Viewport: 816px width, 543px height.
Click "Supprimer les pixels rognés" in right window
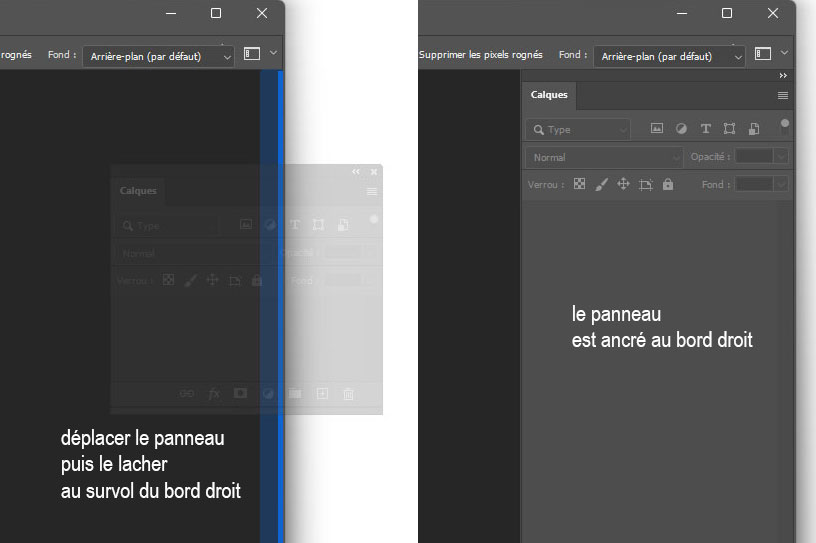click(x=480, y=54)
